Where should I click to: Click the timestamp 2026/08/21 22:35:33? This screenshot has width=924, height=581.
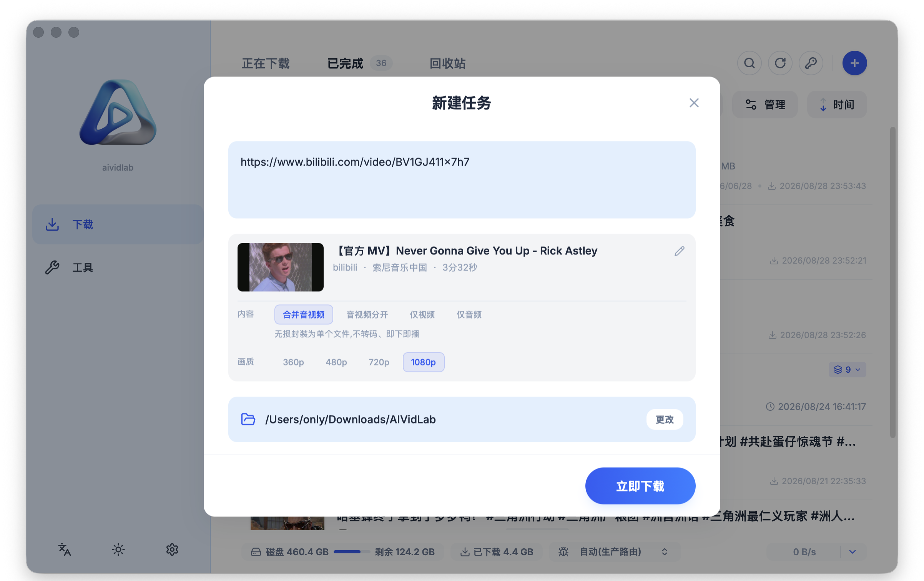(824, 481)
